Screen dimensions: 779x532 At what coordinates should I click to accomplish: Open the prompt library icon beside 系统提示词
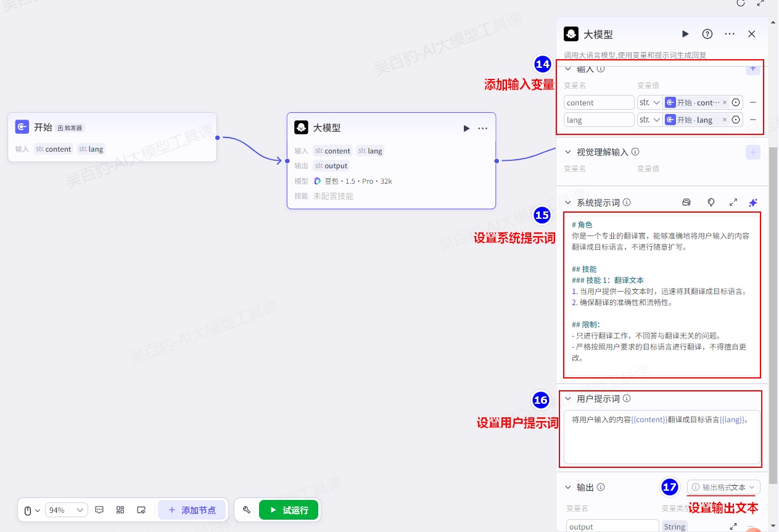[x=686, y=202]
